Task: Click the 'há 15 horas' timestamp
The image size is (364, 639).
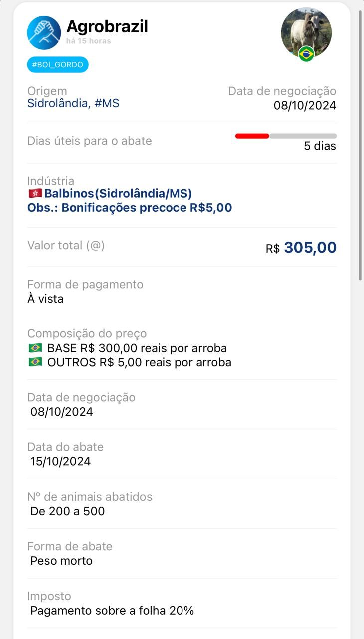Action: [89, 41]
